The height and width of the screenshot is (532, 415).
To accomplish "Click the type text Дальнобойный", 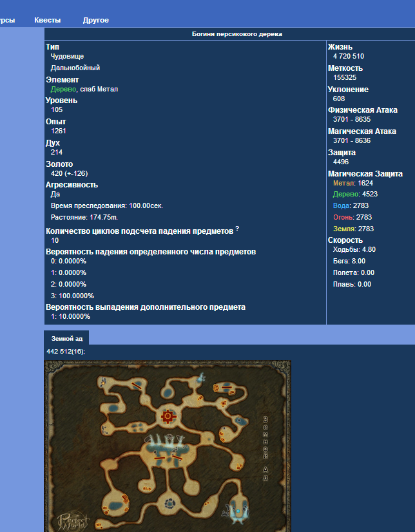I will [75, 68].
